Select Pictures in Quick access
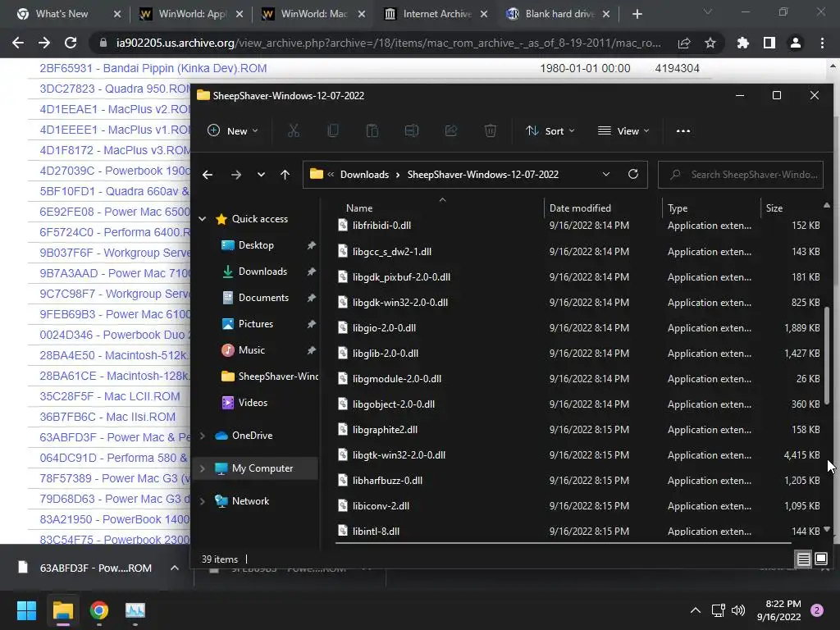The image size is (840, 630). point(256,323)
